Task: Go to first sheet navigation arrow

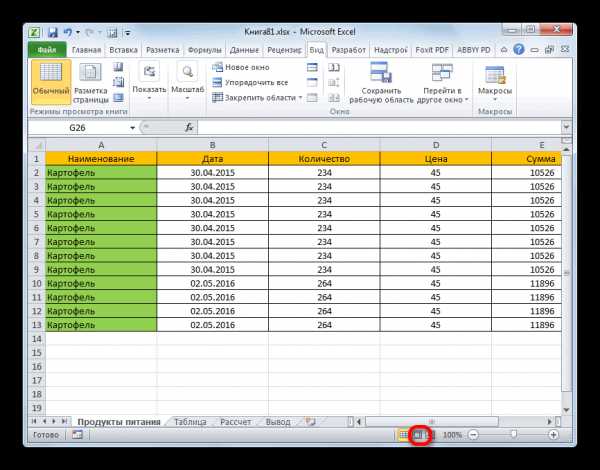Action: (34, 421)
